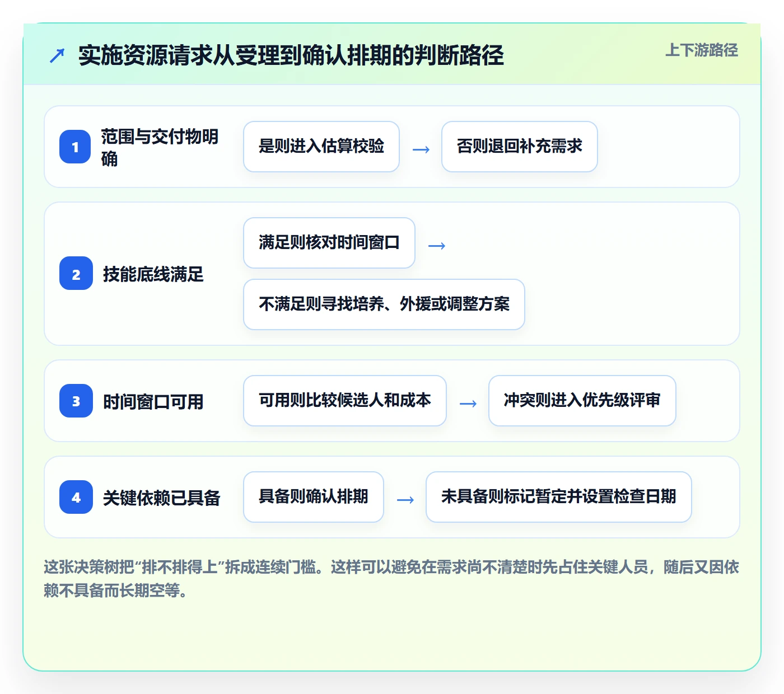Click the title 实施资源请求从受理到确认排期的判断路径
This screenshot has width=784, height=694.
coord(291,55)
